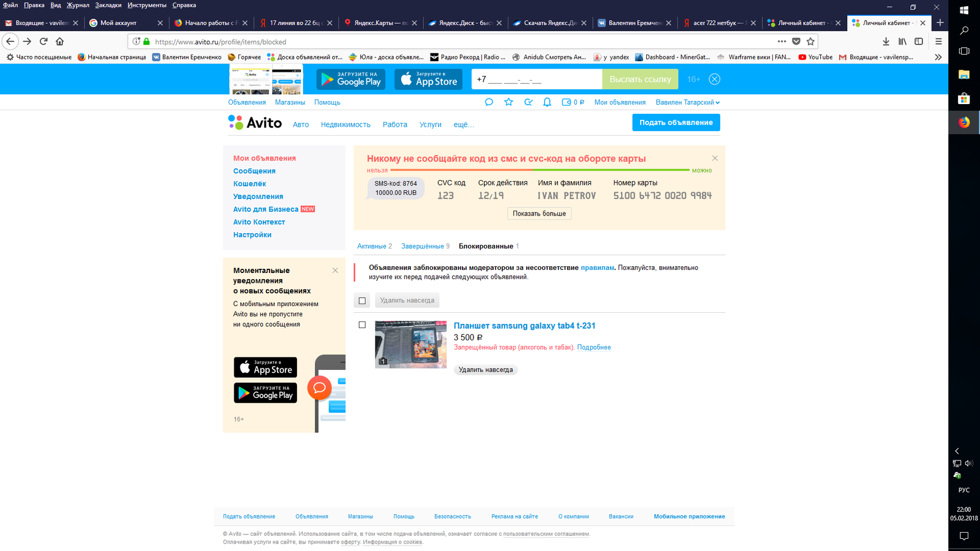Click the РУС keyboard language indicator

click(964, 490)
